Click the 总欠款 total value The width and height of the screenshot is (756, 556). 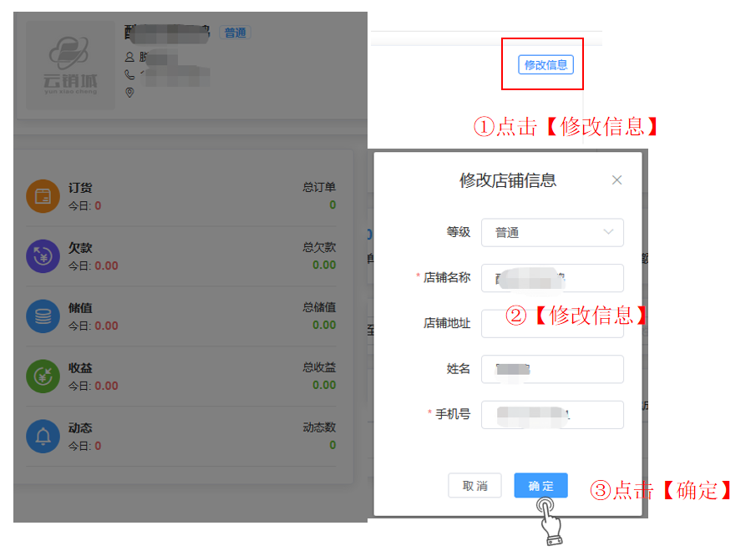324,265
